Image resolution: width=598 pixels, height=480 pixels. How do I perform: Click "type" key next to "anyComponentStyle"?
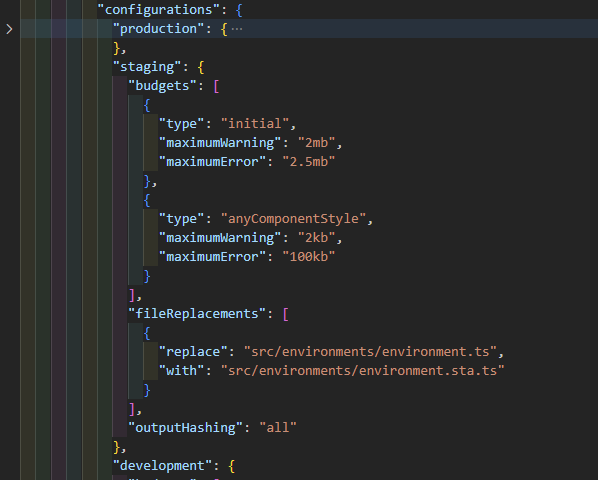(x=182, y=219)
